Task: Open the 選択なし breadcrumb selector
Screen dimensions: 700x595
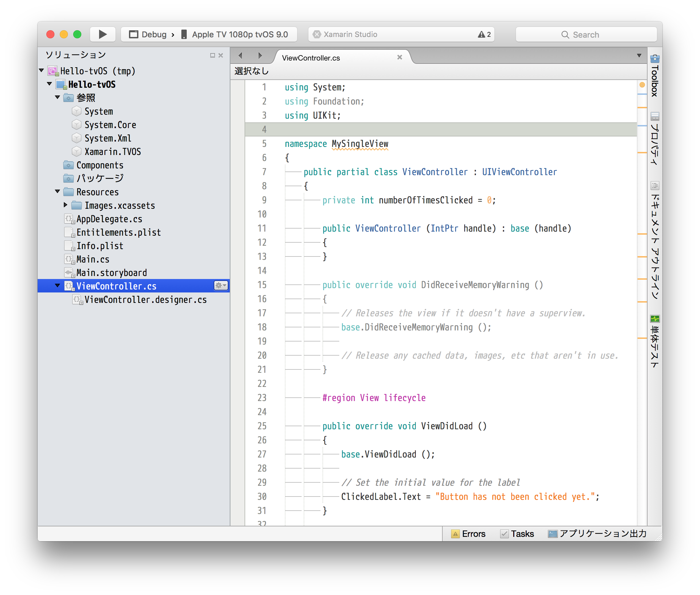Action: (252, 71)
